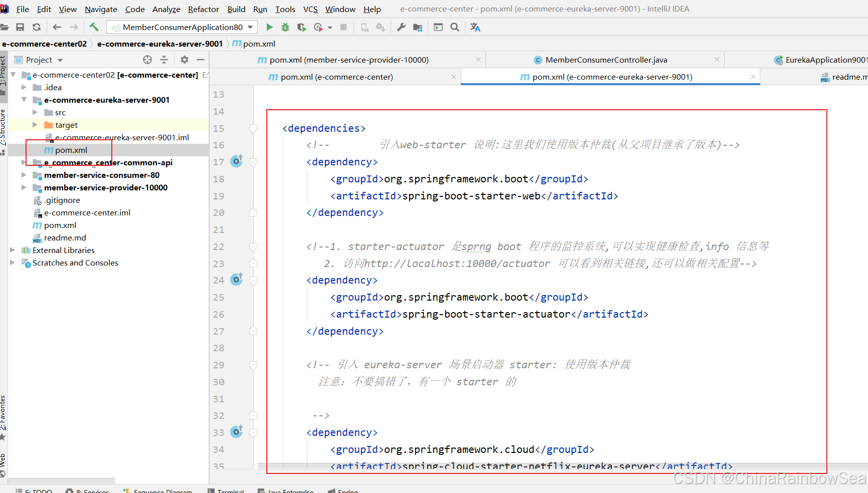Collapse the e-commerce-eureka-server-9001 module node
The image size is (868, 493).
coord(24,100)
